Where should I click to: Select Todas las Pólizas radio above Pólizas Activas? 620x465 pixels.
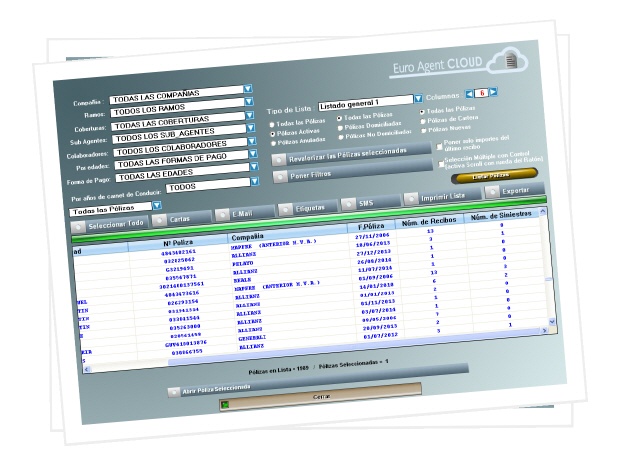click(271, 125)
